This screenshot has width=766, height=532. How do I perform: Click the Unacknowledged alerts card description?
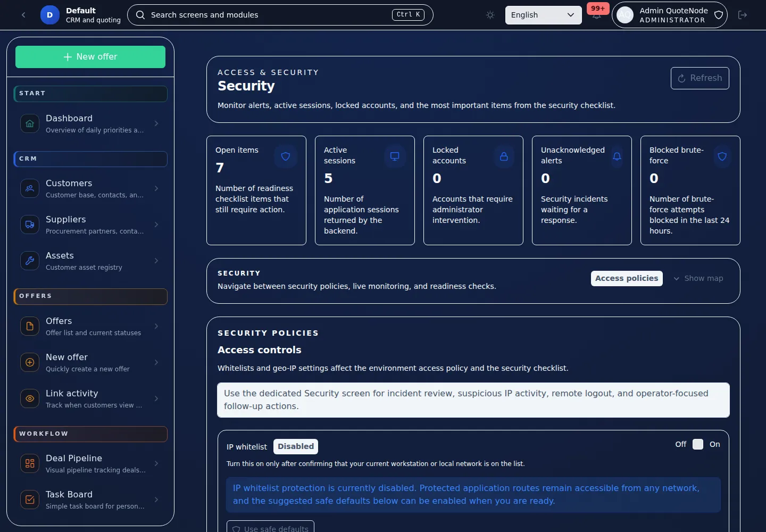point(574,210)
